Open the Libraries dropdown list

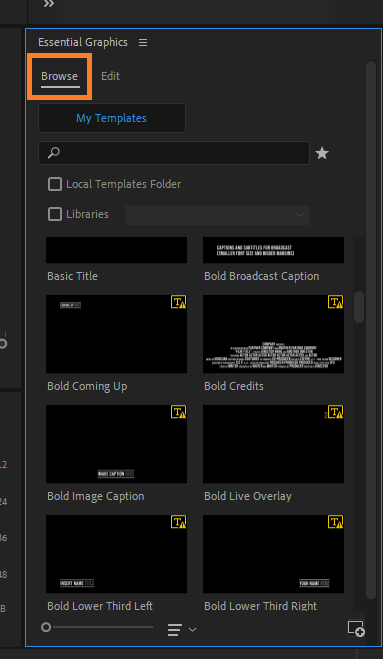click(217, 215)
